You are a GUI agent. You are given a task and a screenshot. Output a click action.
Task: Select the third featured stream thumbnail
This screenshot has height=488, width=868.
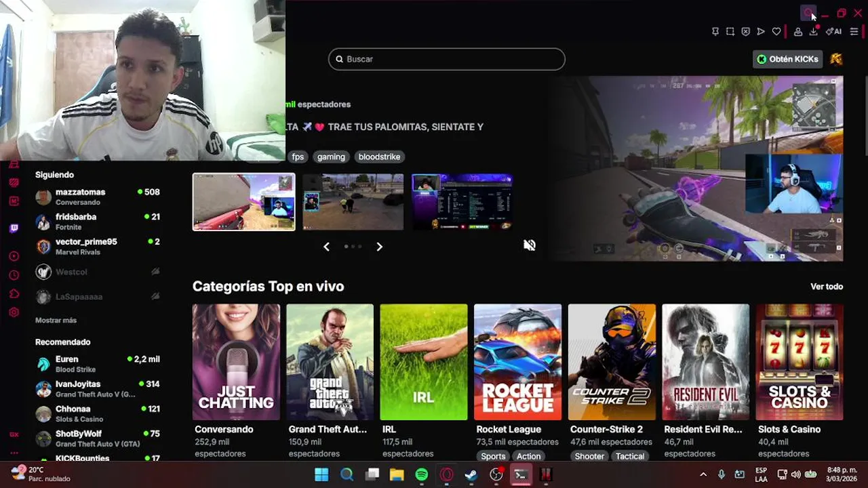[x=462, y=202]
